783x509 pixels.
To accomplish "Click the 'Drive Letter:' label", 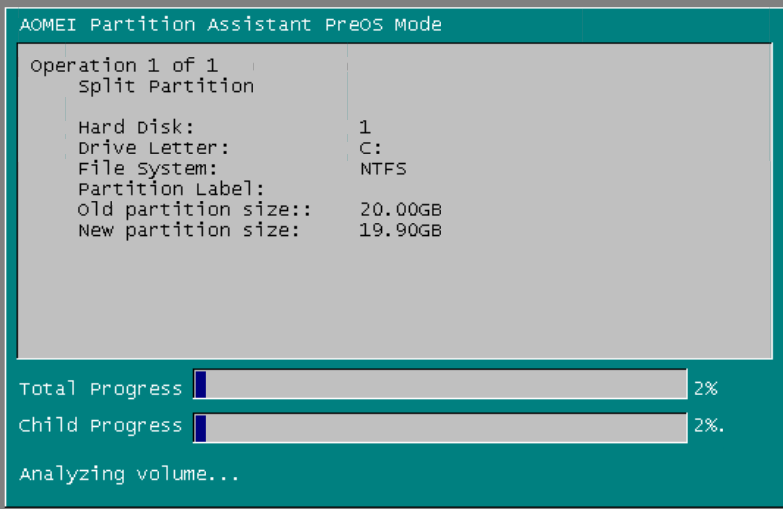I will point(153,148).
